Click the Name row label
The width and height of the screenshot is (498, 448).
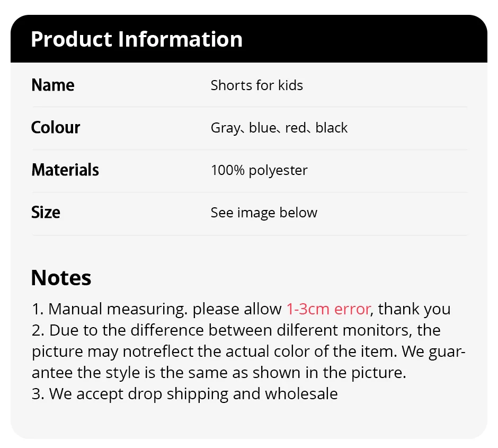pos(53,85)
